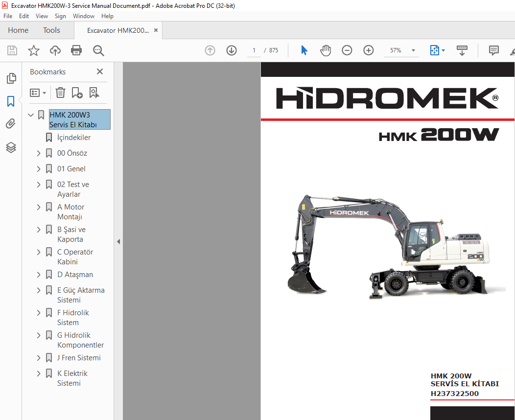Close the Bookmarks panel
The image size is (515, 420).
100,71
